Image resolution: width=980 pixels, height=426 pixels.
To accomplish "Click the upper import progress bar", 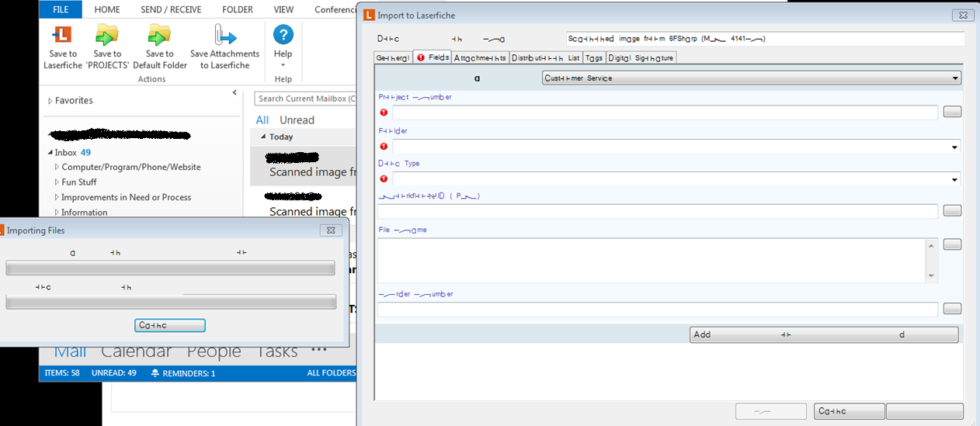I will click(x=170, y=268).
